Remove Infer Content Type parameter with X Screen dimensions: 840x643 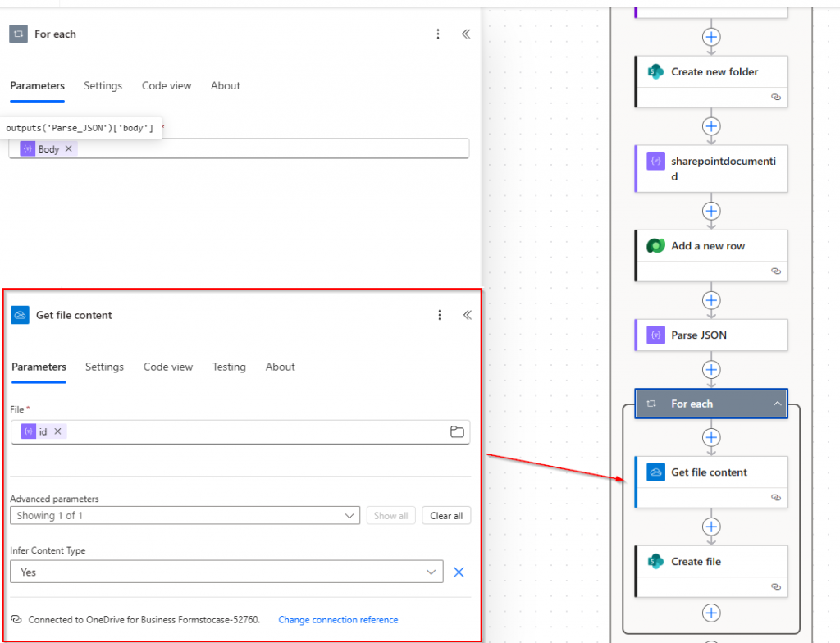pyautogui.click(x=459, y=572)
